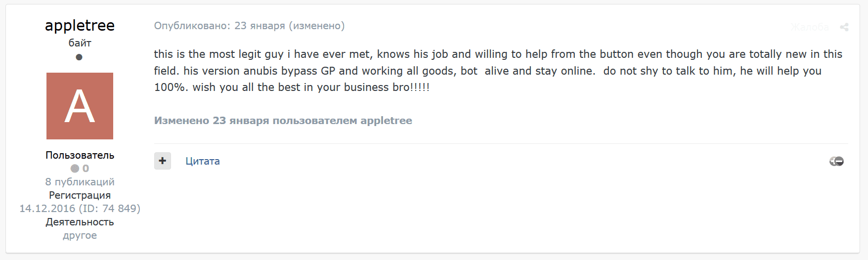Click the reputation score 0
This screenshot has width=868, height=260.
pyautogui.click(x=86, y=169)
